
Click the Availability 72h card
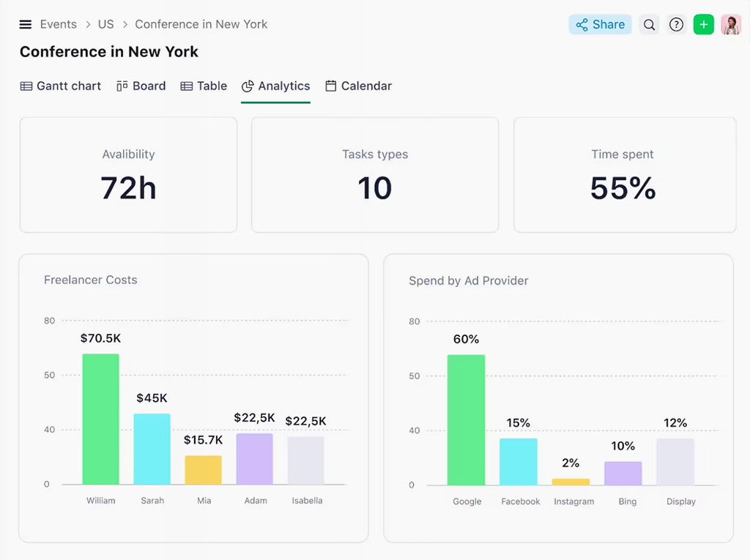click(129, 175)
